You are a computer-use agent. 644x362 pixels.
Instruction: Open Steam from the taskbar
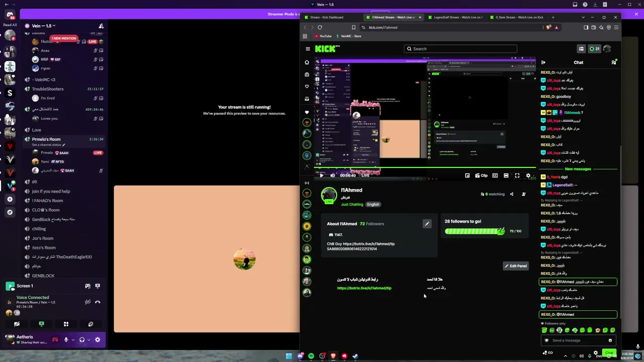click(x=355, y=356)
